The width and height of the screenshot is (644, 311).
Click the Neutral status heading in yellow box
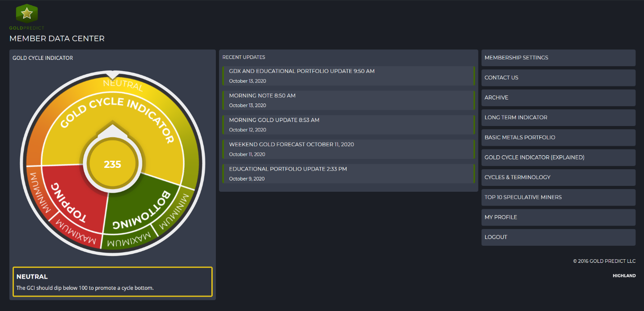click(32, 276)
